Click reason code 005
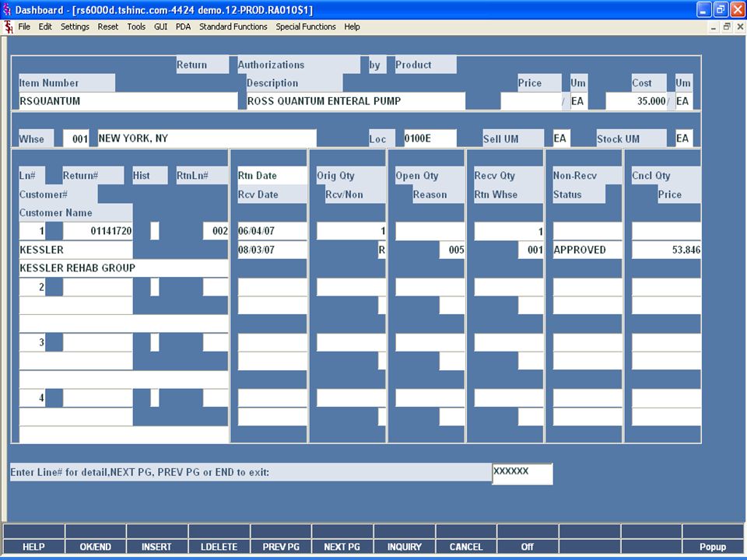747x560 pixels. click(451, 250)
